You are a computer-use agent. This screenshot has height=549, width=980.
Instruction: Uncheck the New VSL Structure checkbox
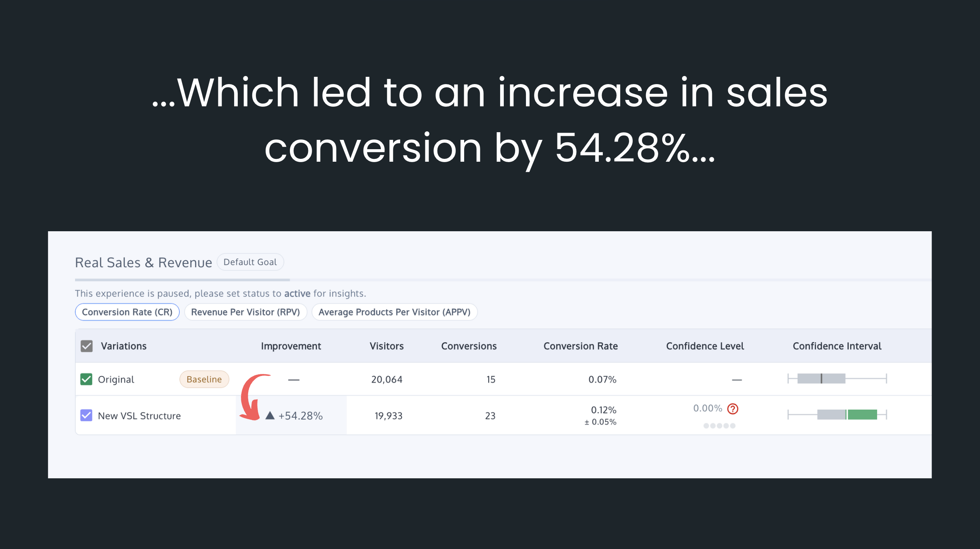pyautogui.click(x=86, y=415)
